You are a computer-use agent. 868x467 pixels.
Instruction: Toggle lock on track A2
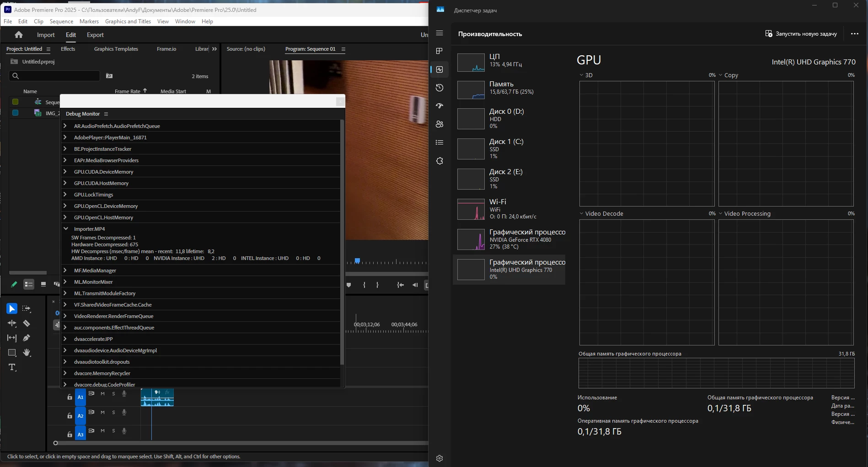[70, 416]
